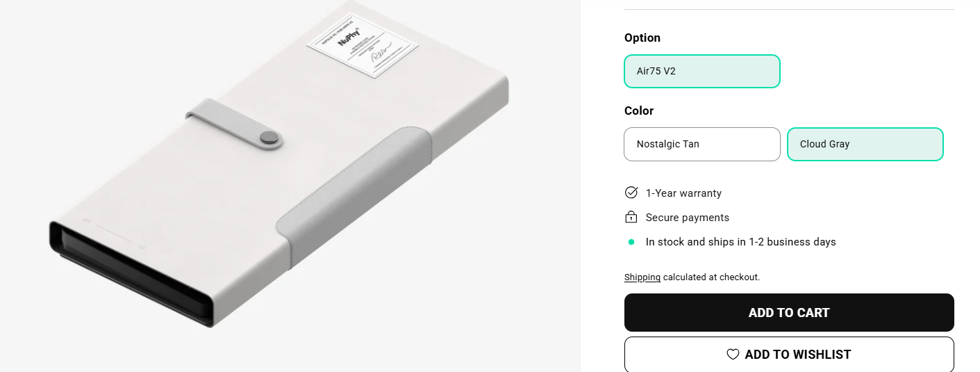
Task: Click the 1-Year warranty checkmark icon
Action: 631,193
